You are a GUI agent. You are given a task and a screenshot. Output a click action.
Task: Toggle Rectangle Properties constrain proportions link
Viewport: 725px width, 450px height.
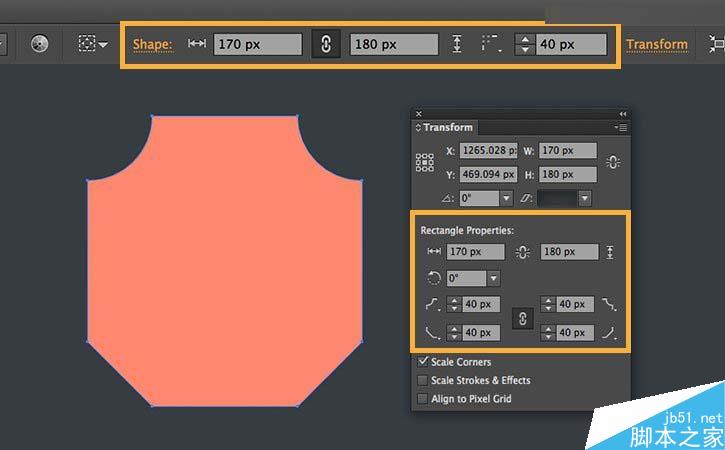pos(522,252)
